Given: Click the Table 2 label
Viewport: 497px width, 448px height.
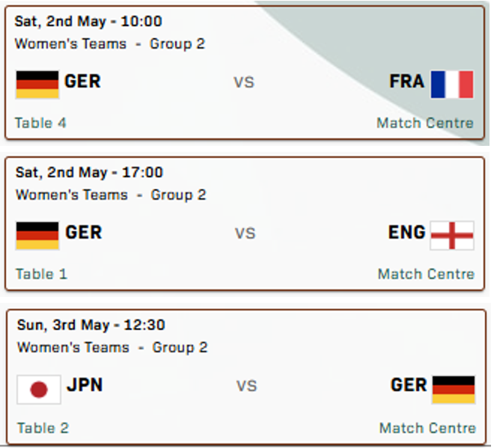Looking at the screenshot, I should click(x=43, y=428).
